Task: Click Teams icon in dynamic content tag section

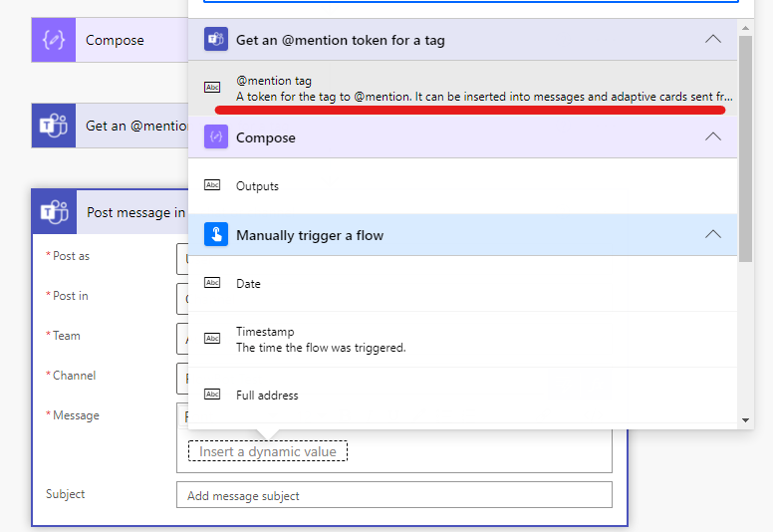Action: click(x=216, y=39)
